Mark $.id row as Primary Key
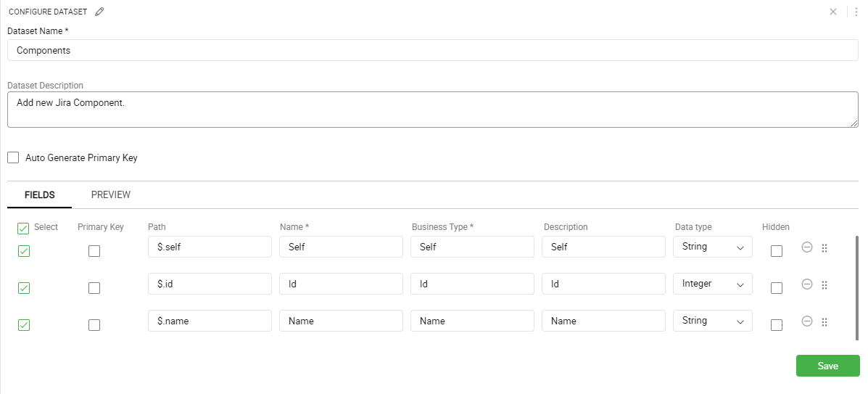Screen dimensions: 868x394 95,288
